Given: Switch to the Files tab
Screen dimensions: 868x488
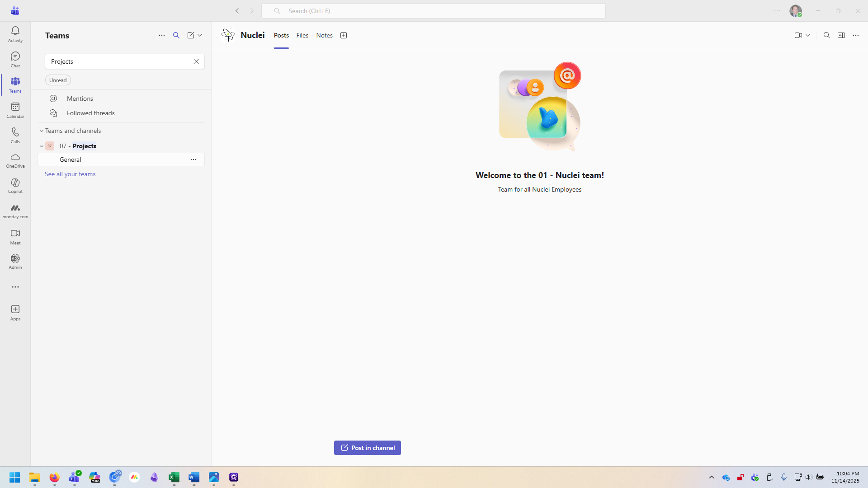Looking at the screenshot, I should (302, 35).
